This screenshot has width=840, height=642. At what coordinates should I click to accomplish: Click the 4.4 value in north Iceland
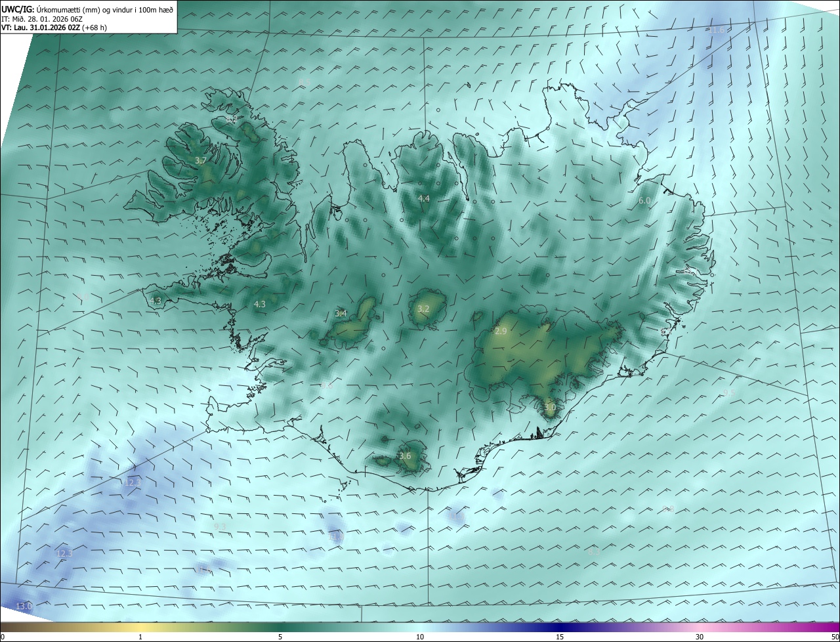pyautogui.click(x=424, y=198)
